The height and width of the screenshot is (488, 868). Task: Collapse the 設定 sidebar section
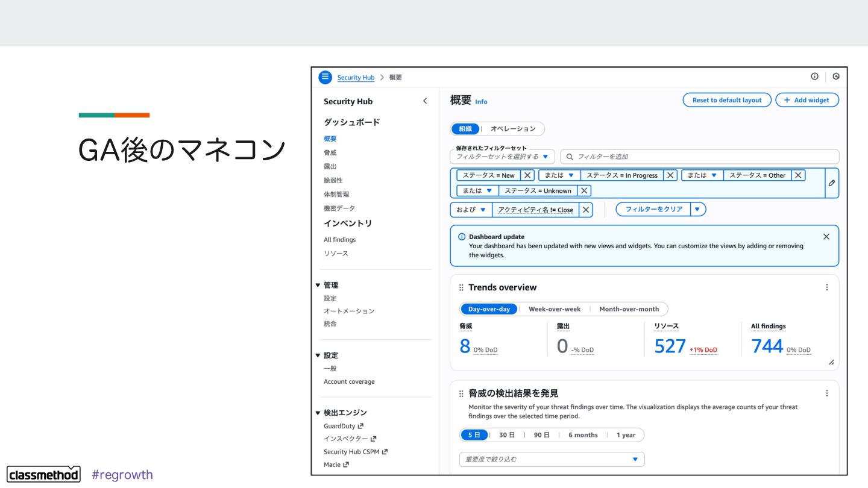point(318,355)
